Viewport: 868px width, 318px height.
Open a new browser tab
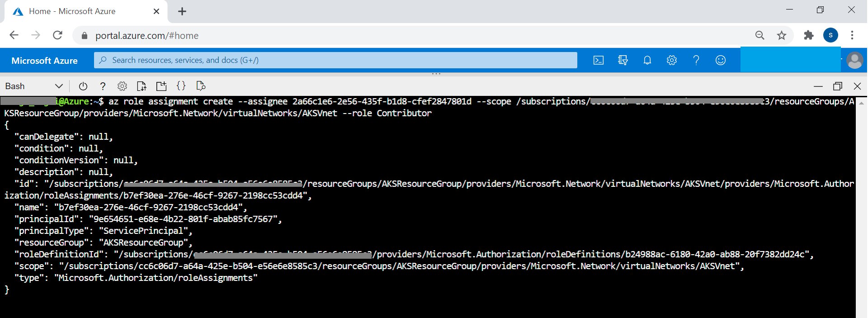[182, 11]
